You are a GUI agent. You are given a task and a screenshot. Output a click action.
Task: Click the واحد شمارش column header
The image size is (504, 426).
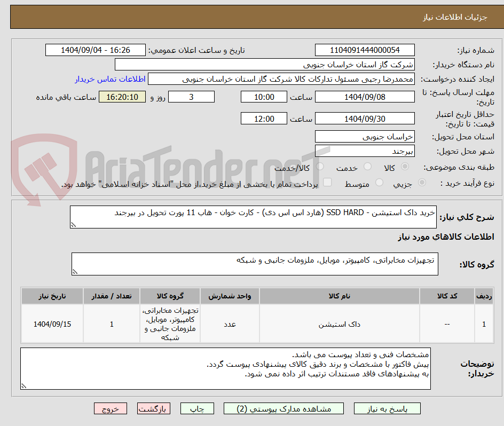[230, 296]
